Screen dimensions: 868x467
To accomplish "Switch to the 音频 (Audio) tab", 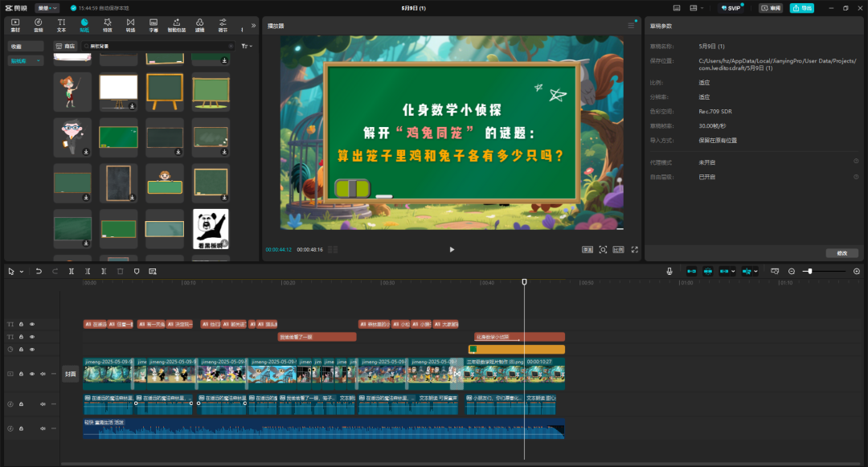I will click(x=38, y=24).
